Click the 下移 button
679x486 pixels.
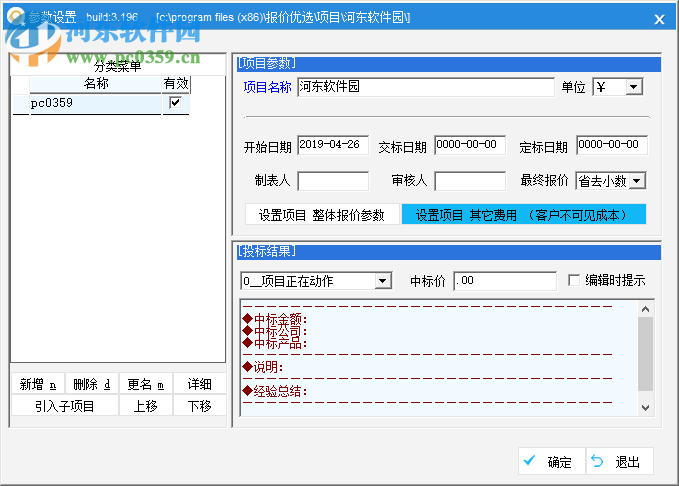point(200,406)
